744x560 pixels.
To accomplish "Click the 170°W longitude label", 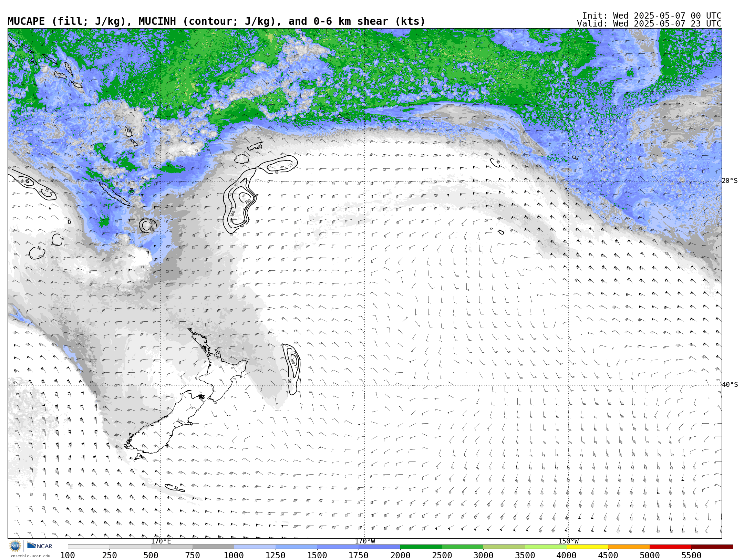I will (x=365, y=541).
